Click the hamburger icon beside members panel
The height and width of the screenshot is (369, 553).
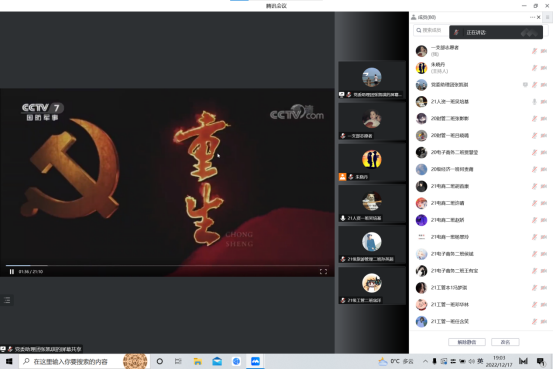(548, 17)
